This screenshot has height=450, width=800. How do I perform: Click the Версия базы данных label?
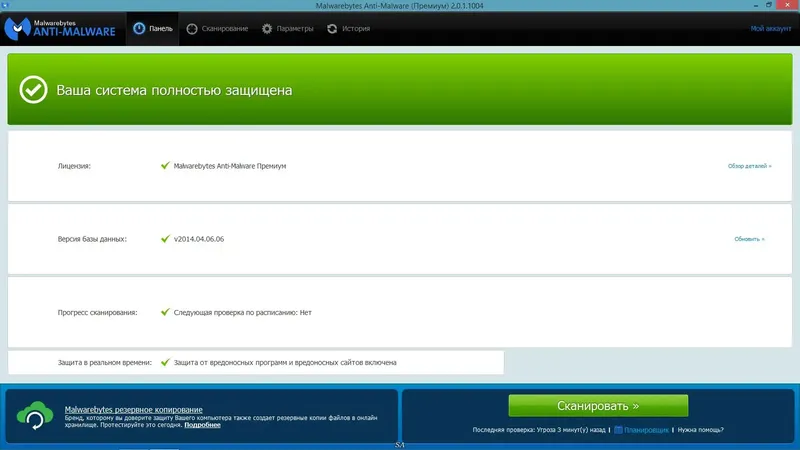[92, 239]
